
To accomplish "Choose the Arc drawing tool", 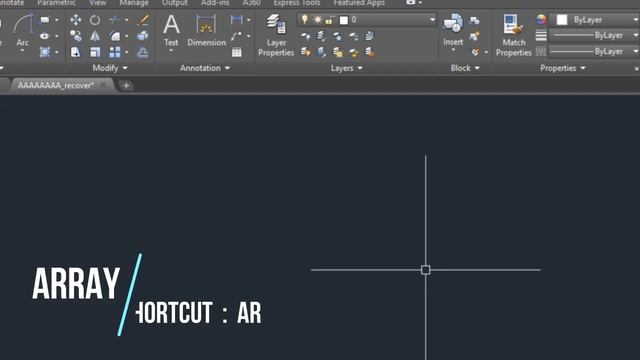I will pos(22,29).
